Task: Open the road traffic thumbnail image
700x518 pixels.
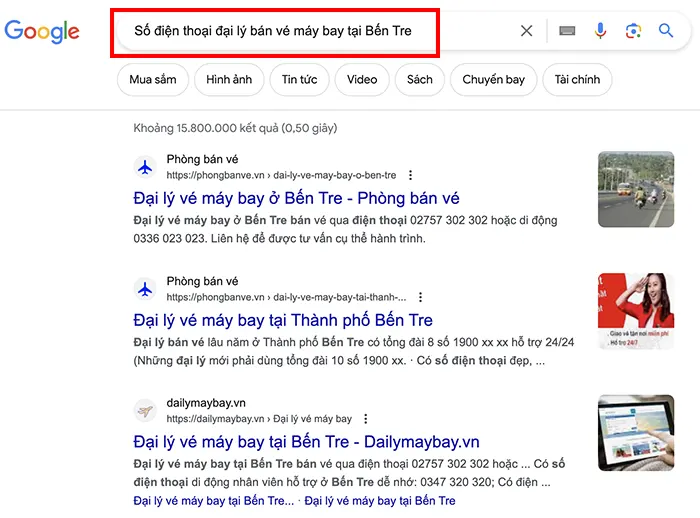Action: tap(636, 189)
